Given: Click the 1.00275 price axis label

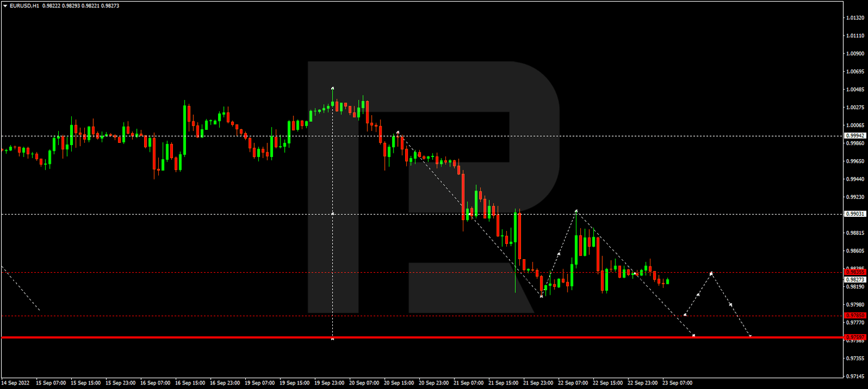Looking at the screenshot, I should (x=856, y=107).
